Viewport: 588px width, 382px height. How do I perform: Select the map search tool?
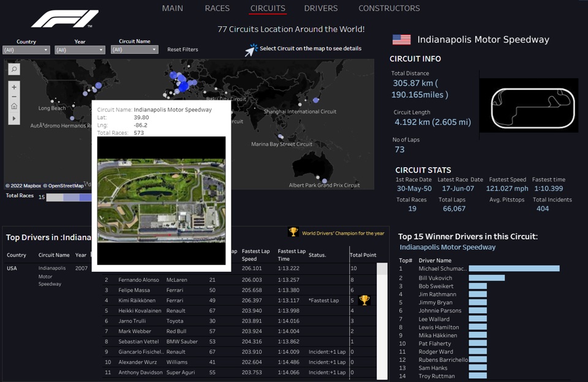point(13,69)
